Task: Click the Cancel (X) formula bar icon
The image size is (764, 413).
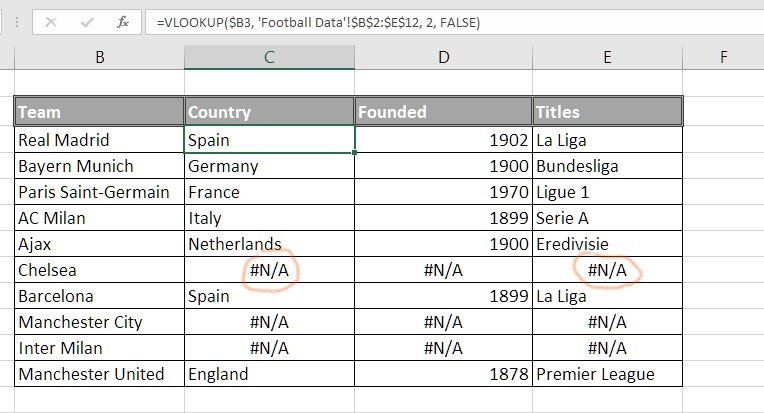Action: (51, 22)
